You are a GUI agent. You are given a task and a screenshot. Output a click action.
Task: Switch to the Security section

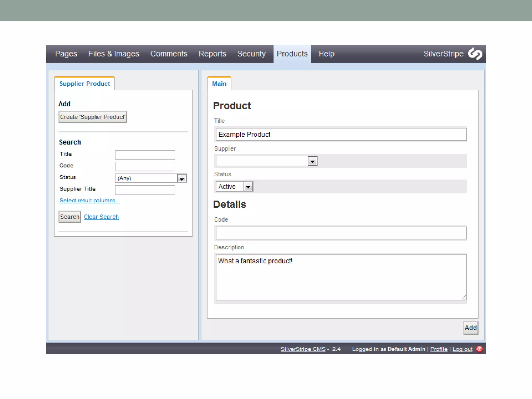tap(251, 54)
